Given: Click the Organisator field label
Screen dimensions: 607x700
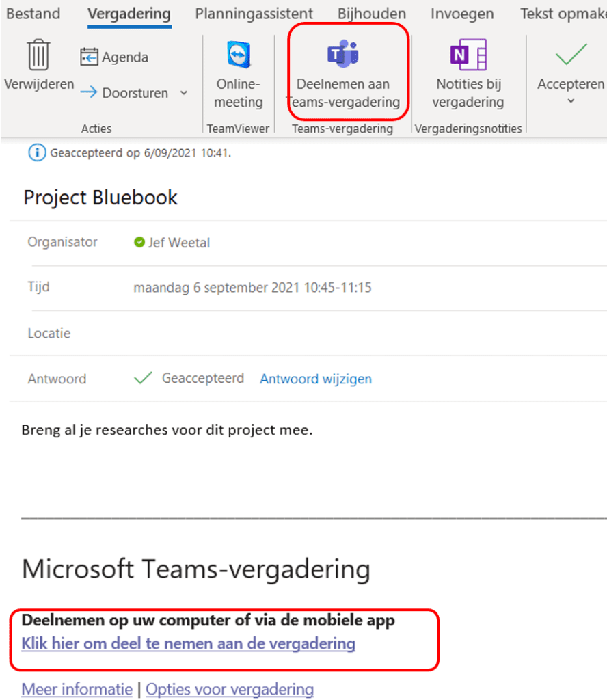Looking at the screenshot, I should [x=62, y=242].
